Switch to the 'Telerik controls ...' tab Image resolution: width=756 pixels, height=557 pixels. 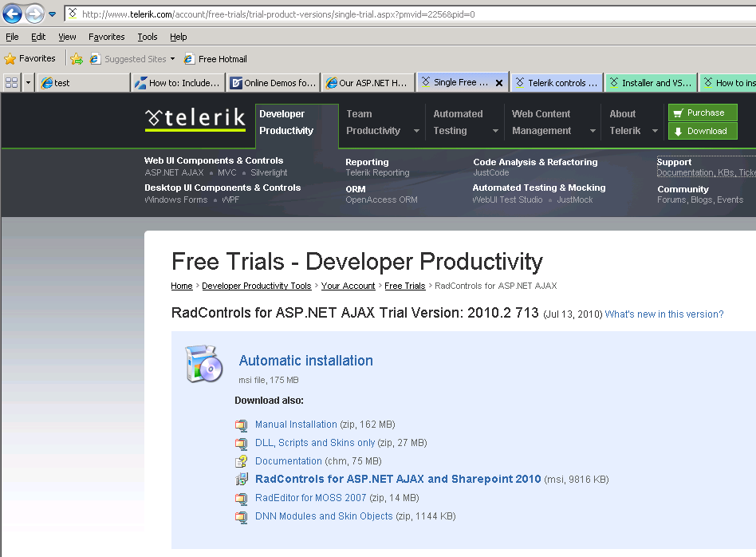coord(557,82)
